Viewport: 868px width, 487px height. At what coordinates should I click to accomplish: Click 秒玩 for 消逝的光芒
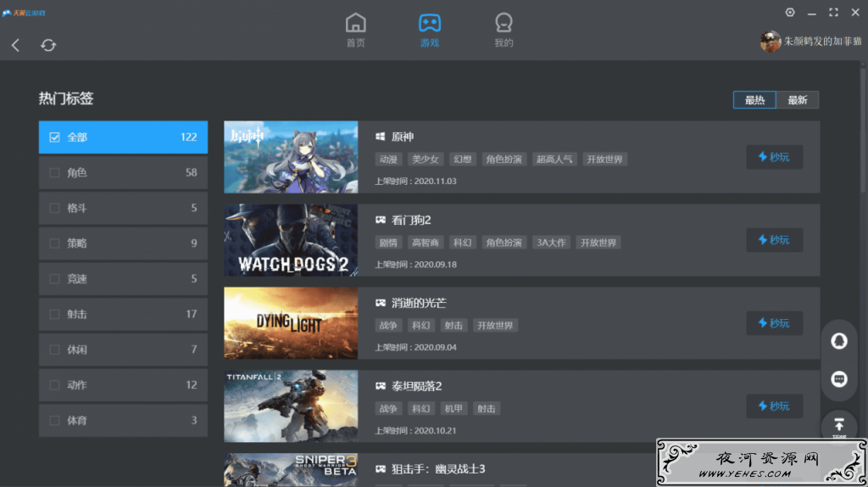pos(774,323)
